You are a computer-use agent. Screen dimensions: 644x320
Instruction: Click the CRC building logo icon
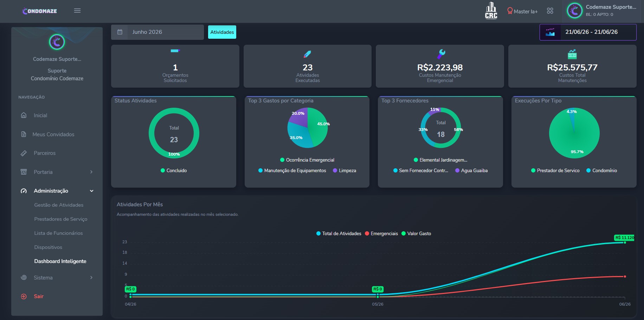tap(491, 11)
